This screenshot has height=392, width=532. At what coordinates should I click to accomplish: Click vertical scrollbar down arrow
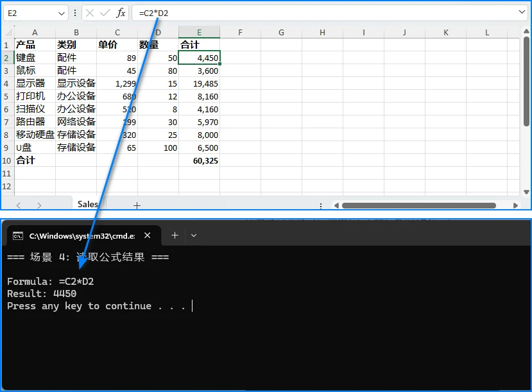[526, 192]
